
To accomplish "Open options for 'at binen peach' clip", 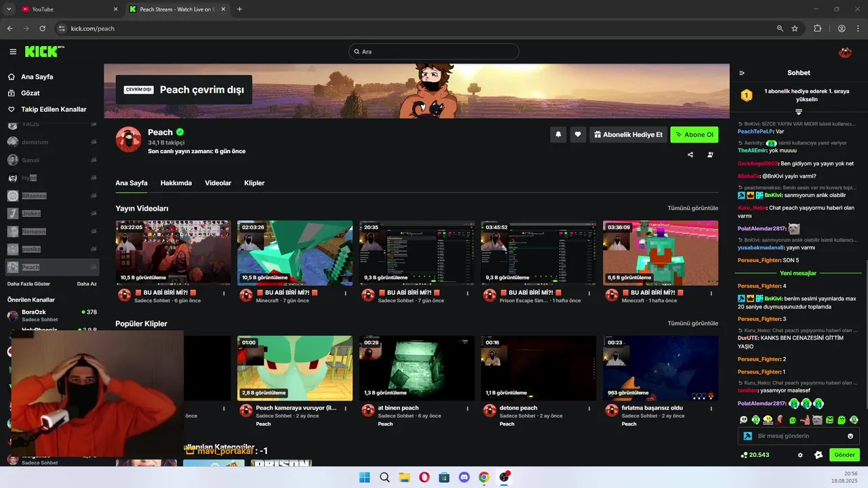I will pyautogui.click(x=468, y=409).
